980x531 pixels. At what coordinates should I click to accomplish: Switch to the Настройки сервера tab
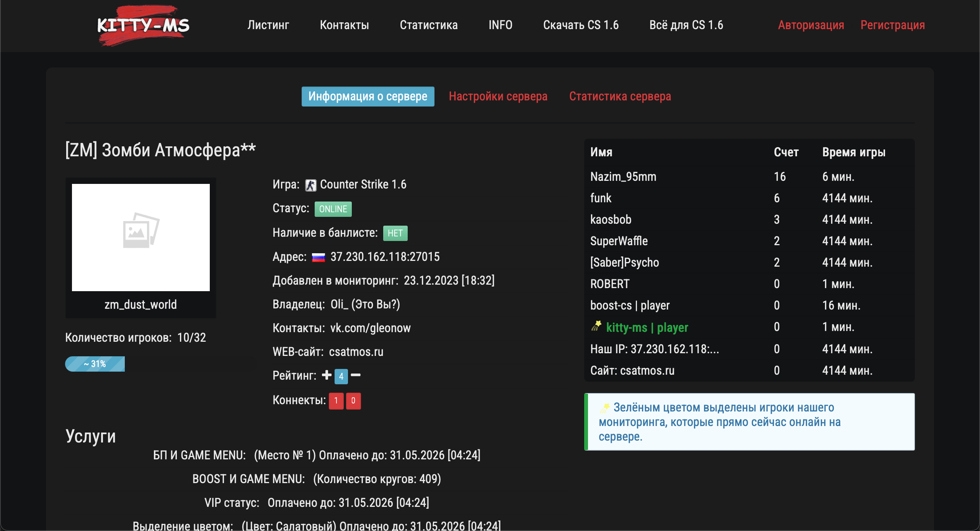(499, 97)
